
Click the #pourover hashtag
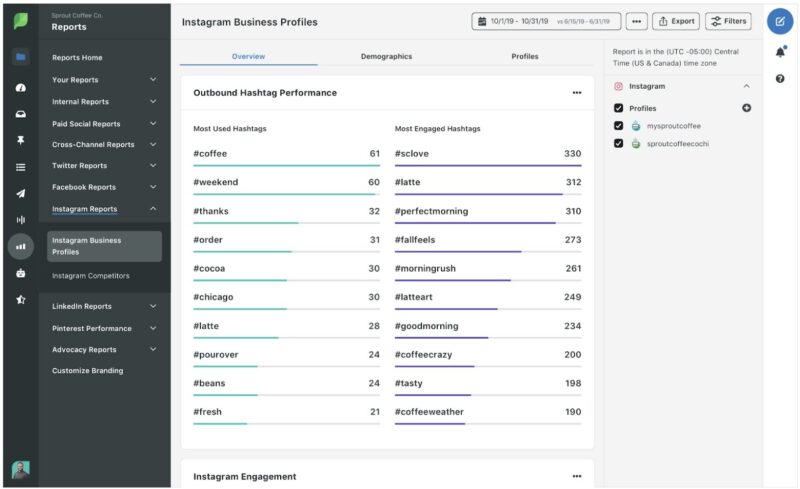[216, 354]
